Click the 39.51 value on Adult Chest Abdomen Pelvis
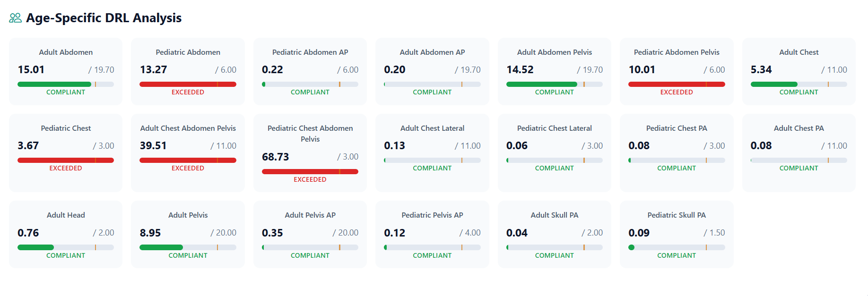Screen dimensions: 868x296 pos(153,145)
